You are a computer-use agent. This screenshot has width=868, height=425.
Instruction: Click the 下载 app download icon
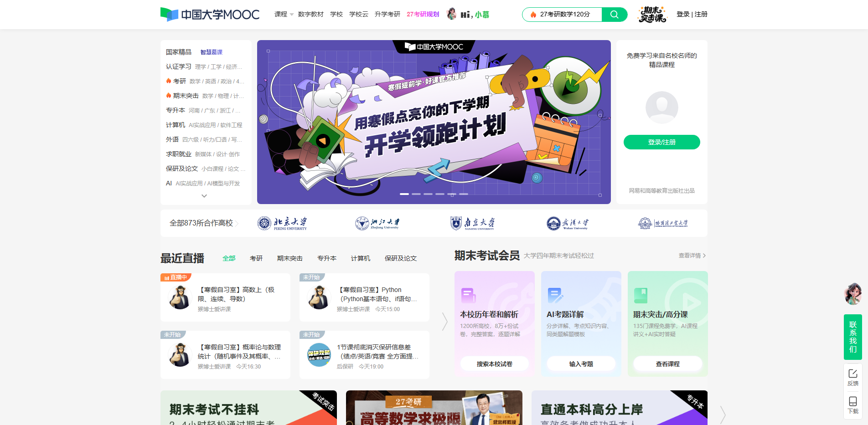coord(852,405)
